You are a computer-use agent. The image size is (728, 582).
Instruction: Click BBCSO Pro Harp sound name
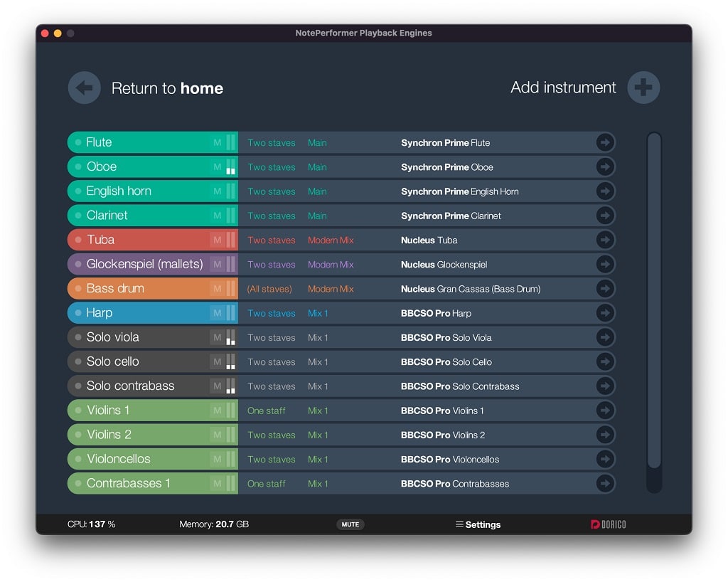point(436,313)
